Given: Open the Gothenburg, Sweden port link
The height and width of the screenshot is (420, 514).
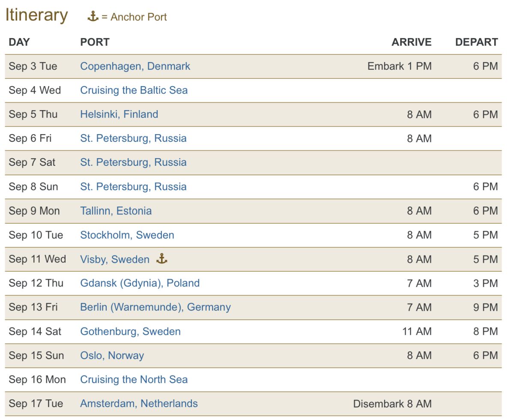Looking at the screenshot, I should pos(130,332).
